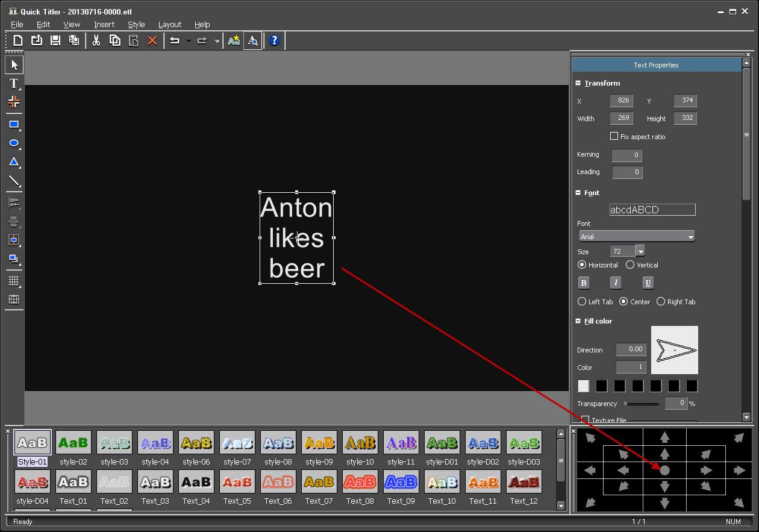The height and width of the screenshot is (532, 759).
Task: Enable Fix aspect ratio checkbox
Action: pyautogui.click(x=614, y=136)
